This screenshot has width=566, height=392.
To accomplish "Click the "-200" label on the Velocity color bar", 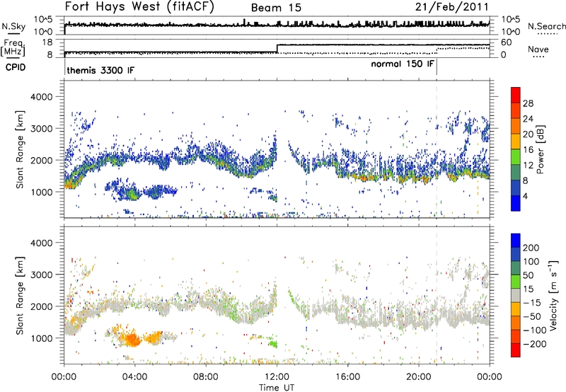I will click(535, 344).
